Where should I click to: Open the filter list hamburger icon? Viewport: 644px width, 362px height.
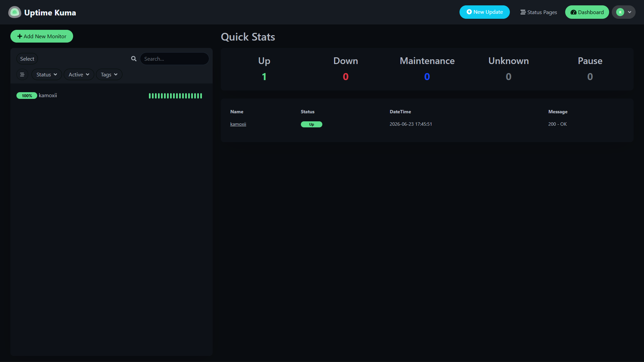[x=22, y=74]
